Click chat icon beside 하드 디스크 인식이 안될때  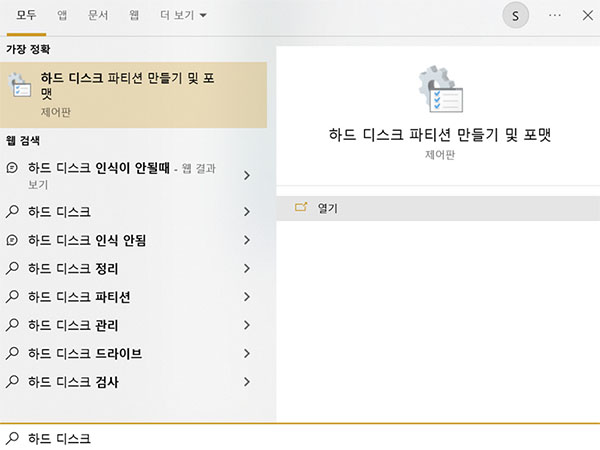click(12, 168)
